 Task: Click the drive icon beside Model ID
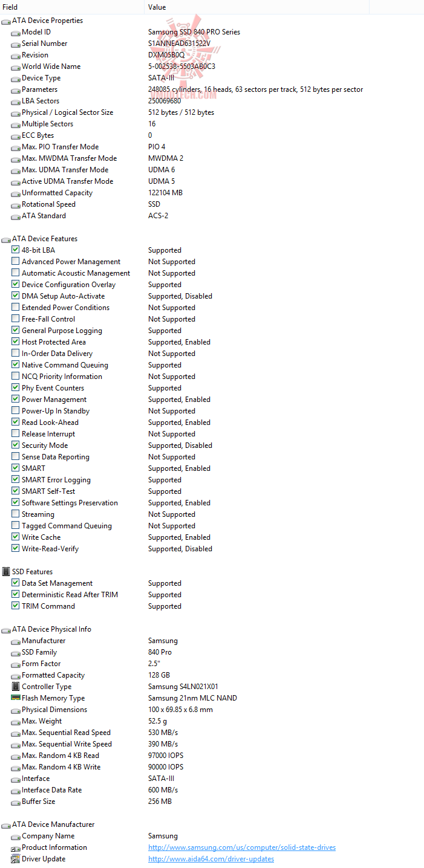coord(16,33)
